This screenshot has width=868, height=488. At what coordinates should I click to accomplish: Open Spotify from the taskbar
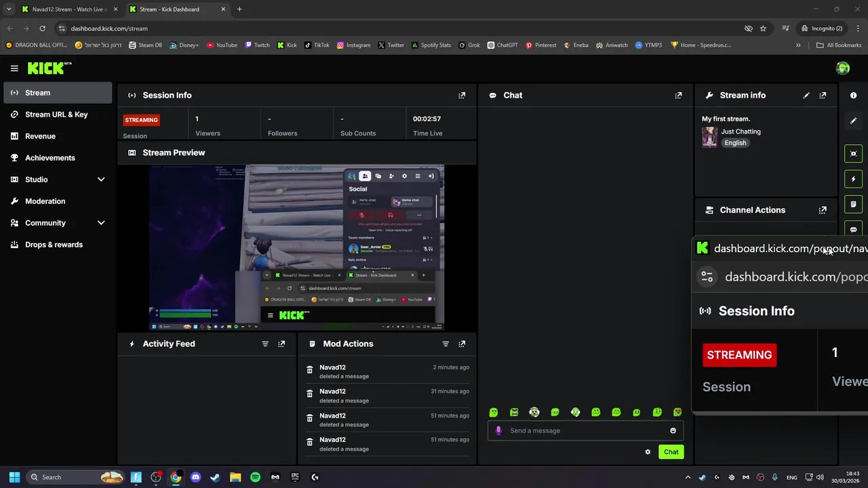[255, 477]
